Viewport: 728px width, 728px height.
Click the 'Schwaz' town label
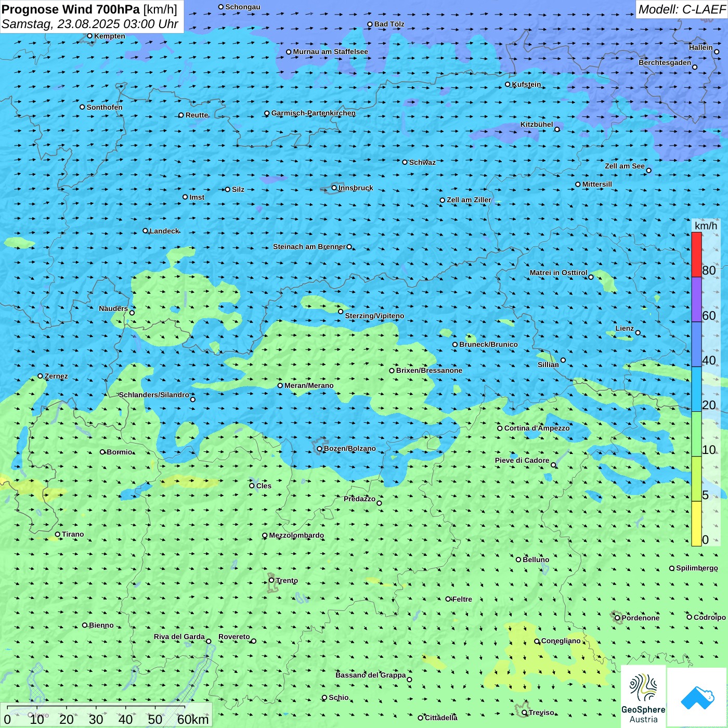click(422, 162)
